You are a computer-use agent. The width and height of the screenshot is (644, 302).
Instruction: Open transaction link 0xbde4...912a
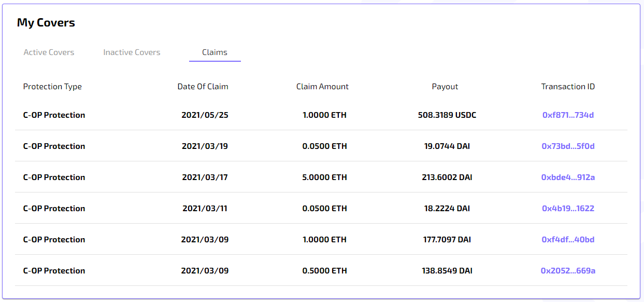[568, 177]
